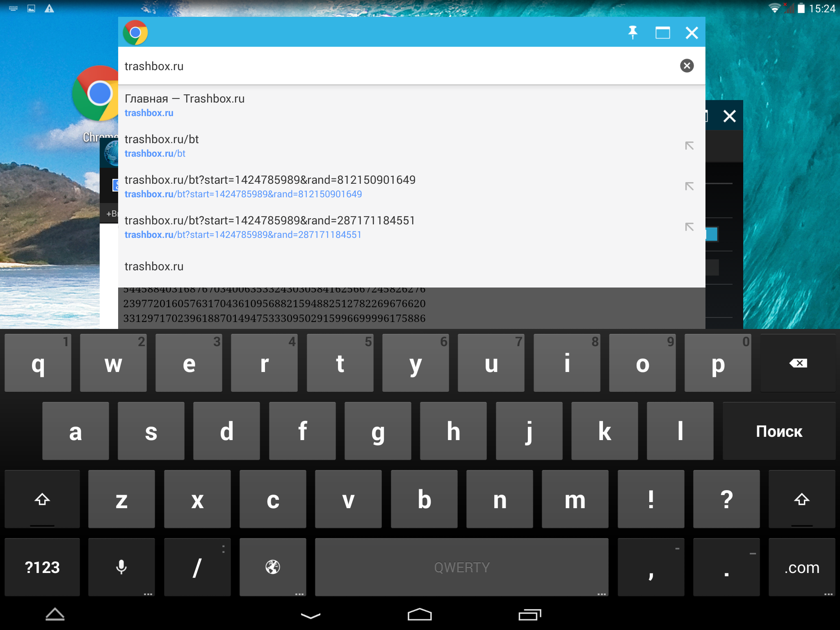Image resolution: width=840 pixels, height=630 pixels.
Task: Tap the q key
Action: click(38, 363)
